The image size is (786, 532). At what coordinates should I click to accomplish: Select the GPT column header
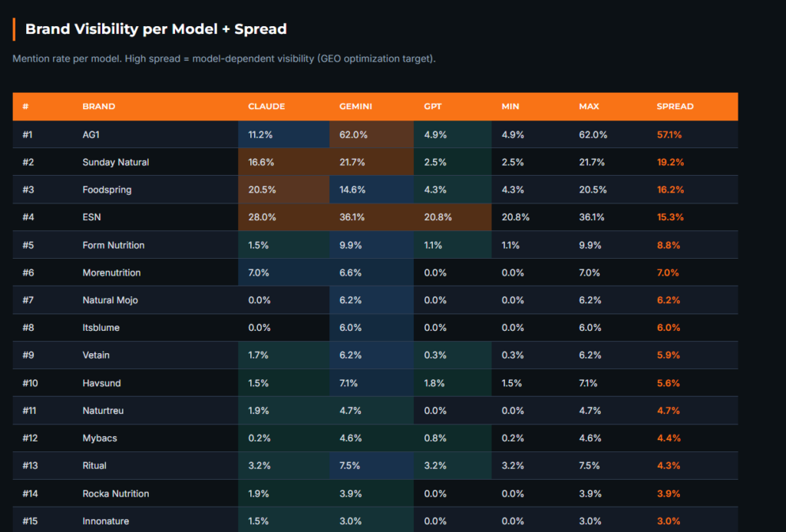pyautogui.click(x=433, y=106)
